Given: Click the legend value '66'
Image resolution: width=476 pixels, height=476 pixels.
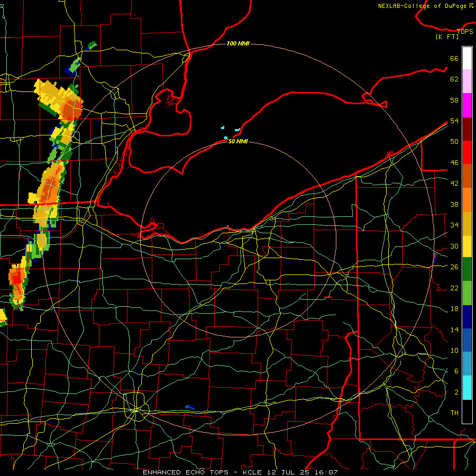Looking at the screenshot, I should point(454,58).
